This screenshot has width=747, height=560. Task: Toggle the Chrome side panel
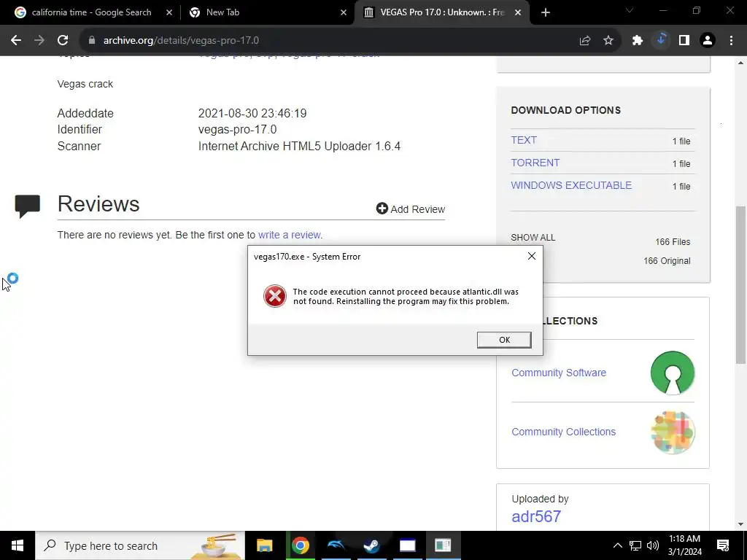(684, 41)
